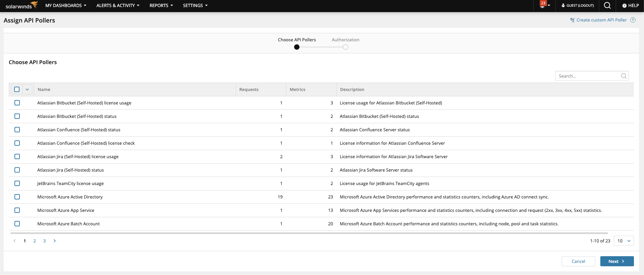
Task: Click Metrics value 20 for Azure Batch Account
Action: pyautogui.click(x=330, y=224)
